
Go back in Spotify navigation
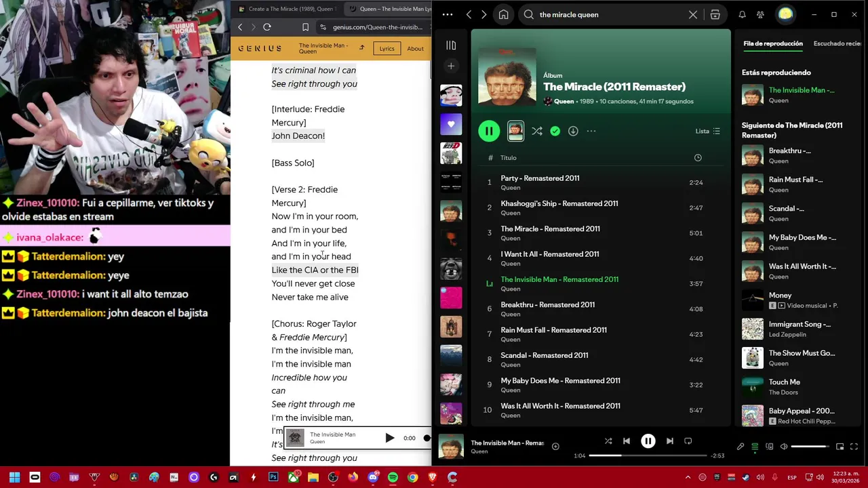click(x=469, y=14)
